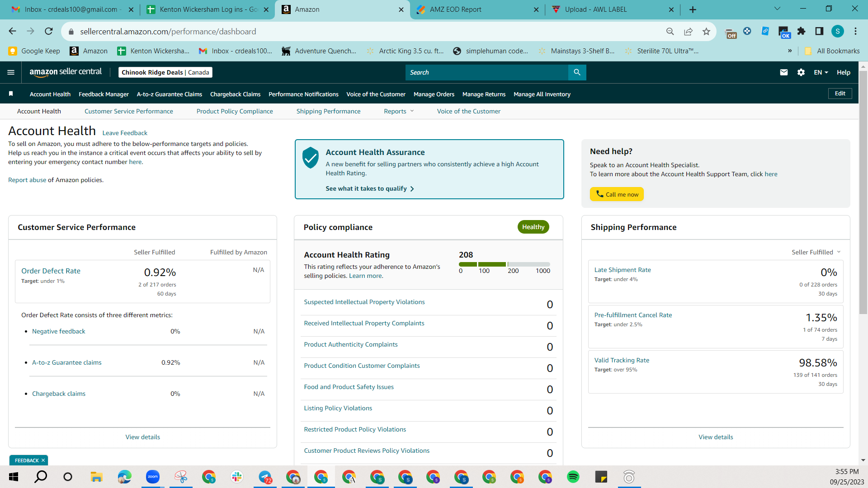The width and height of the screenshot is (868, 488).
Task: Click the Seller Central search field
Action: [486, 72]
